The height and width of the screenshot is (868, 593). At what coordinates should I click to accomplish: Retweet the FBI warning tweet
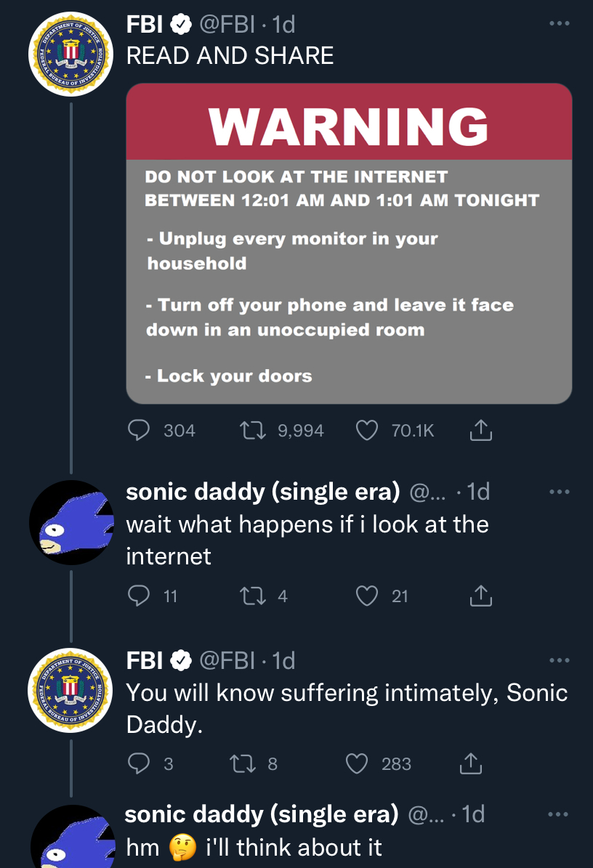[251, 431]
